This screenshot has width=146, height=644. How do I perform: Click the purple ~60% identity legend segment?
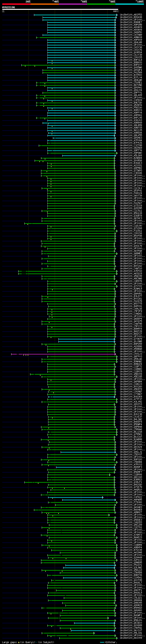pos(73,4)
